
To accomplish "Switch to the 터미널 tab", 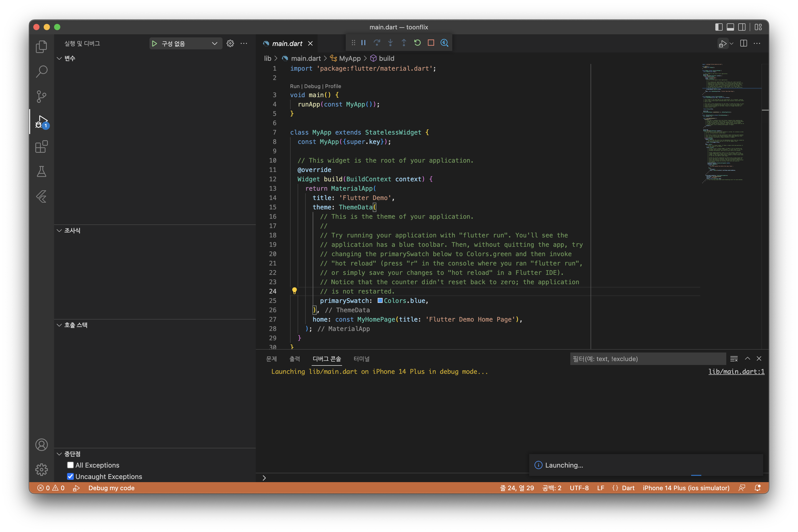I will click(361, 359).
